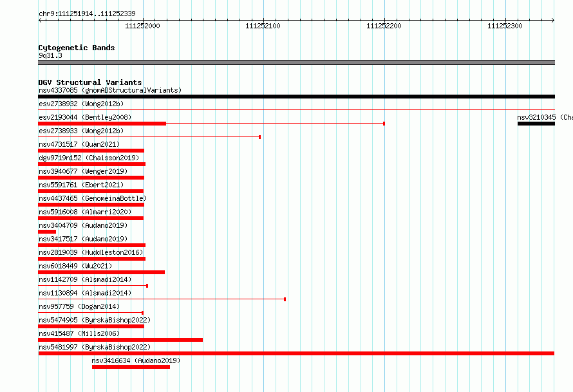Open the nsv1130894 (Alsmadi2014) label
The height and width of the screenshot is (392, 573).
click(85, 293)
